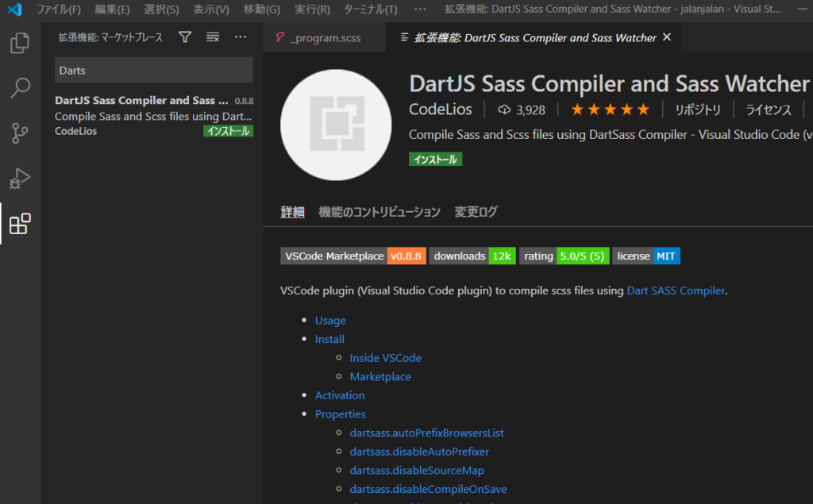The width and height of the screenshot is (813, 504).
Task: Select DartJS Sass Compiler in results list
Action: click(x=153, y=116)
